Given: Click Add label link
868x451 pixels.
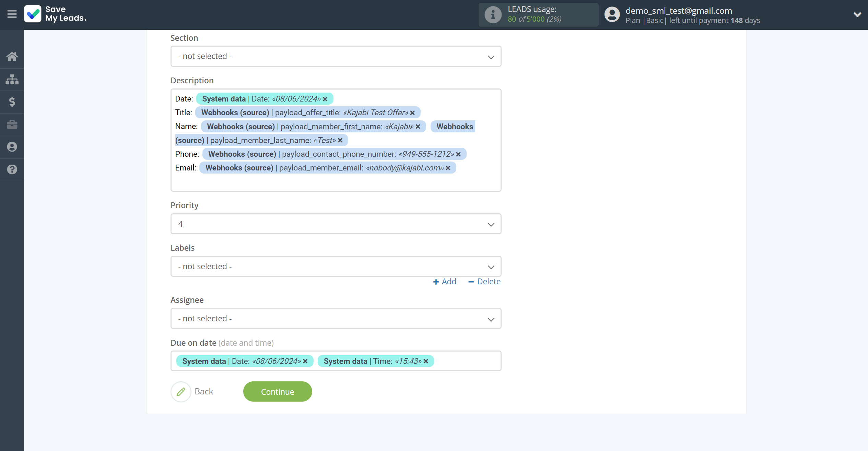Looking at the screenshot, I should pos(445,282).
